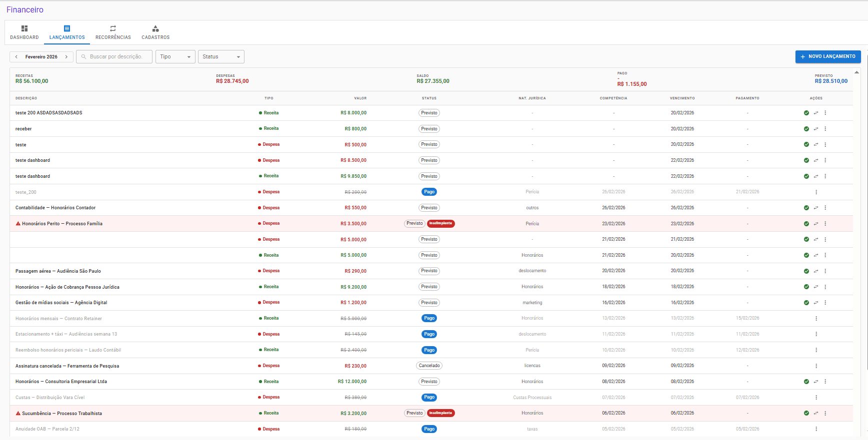Open three-dot menu for 'teste_200' paid row
The image size is (868, 440).
(x=816, y=192)
